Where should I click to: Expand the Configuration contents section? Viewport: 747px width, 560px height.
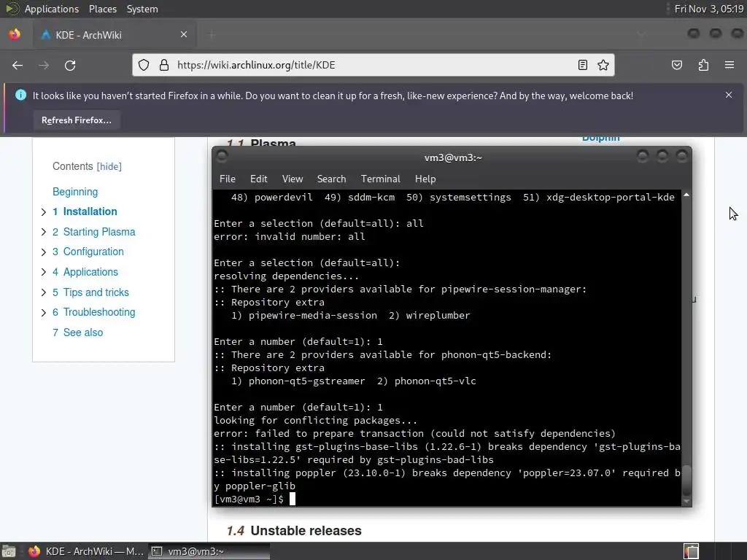pyautogui.click(x=43, y=252)
